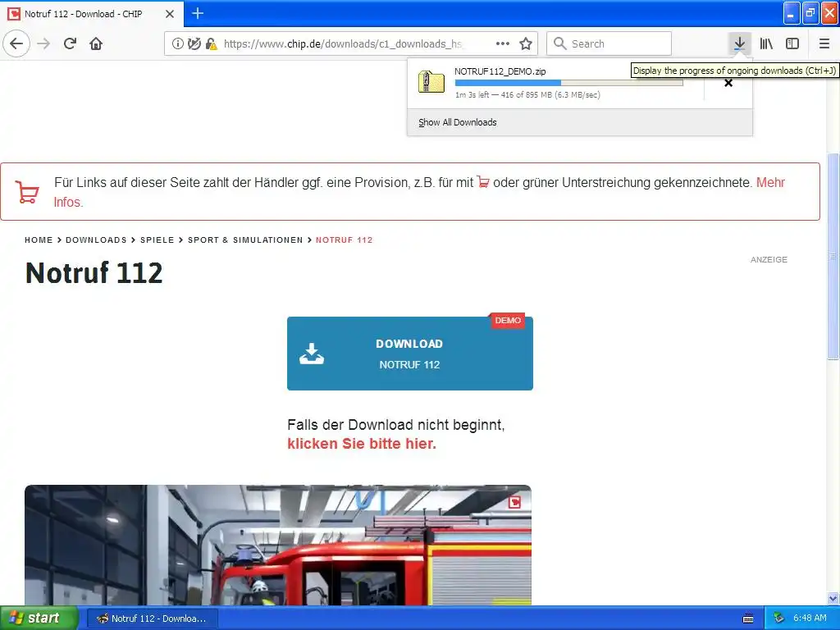Open the Firefox hamburger menu
The image size is (840, 630).
[824, 43]
